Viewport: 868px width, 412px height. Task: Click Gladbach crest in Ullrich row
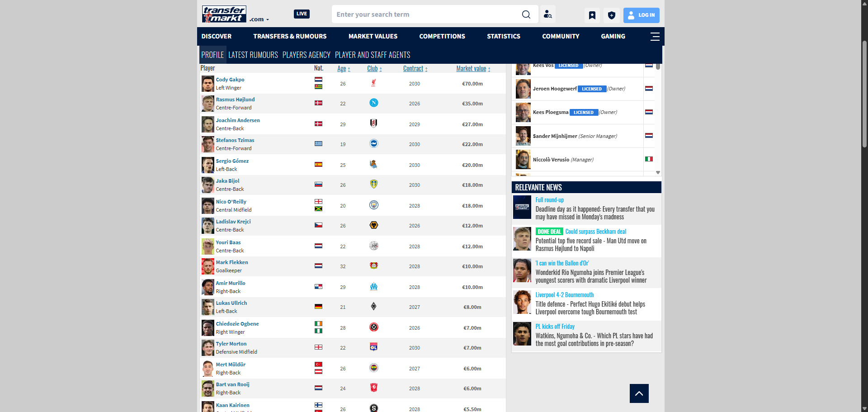pyautogui.click(x=373, y=307)
